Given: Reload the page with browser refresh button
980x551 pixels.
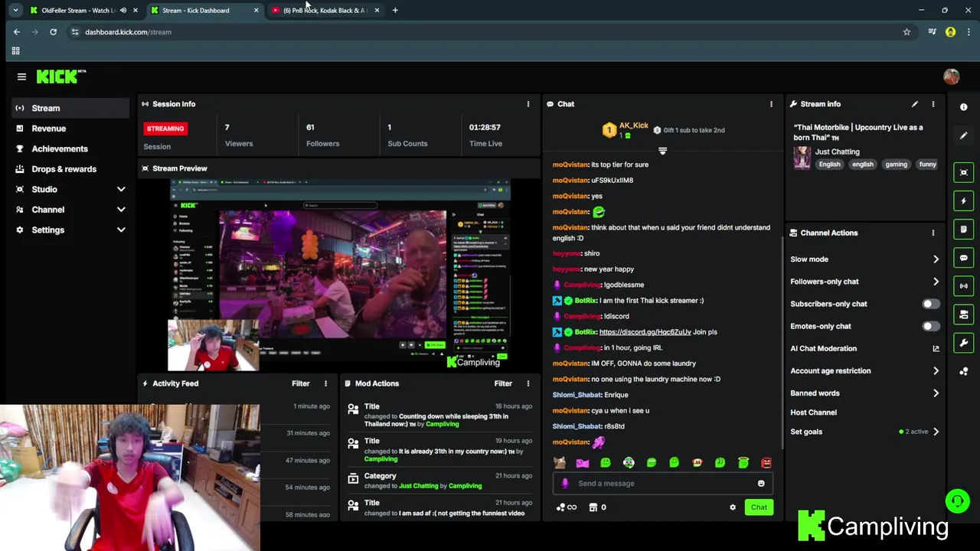Looking at the screenshot, I should pos(53,32).
